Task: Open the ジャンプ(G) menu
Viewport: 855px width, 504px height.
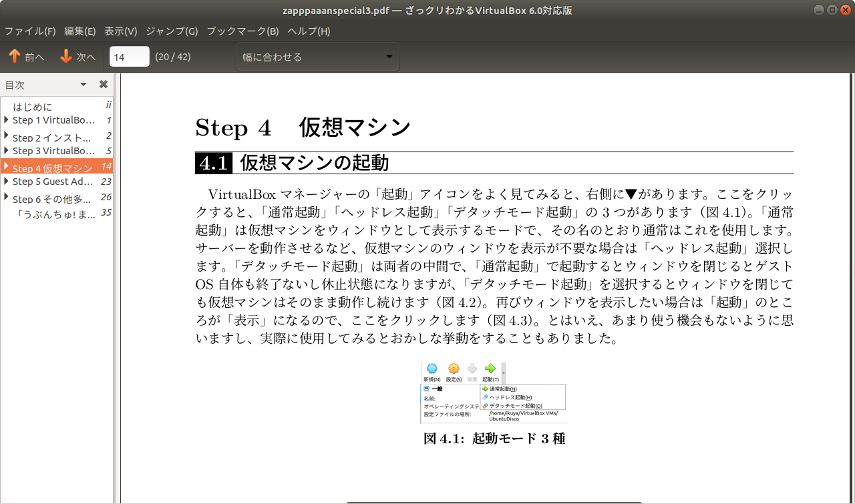Action: [172, 31]
